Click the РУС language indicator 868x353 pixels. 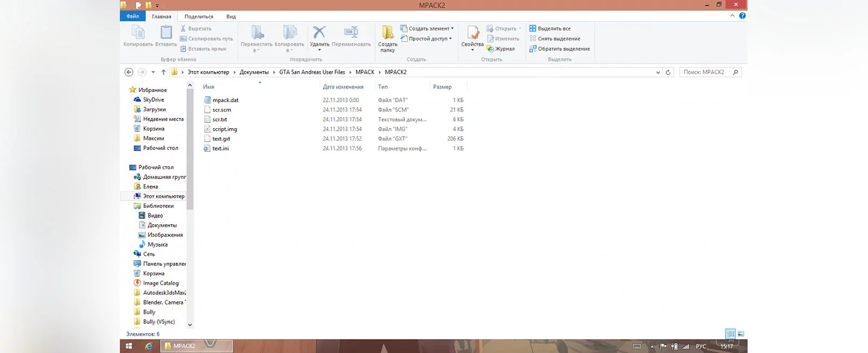click(x=701, y=346)
